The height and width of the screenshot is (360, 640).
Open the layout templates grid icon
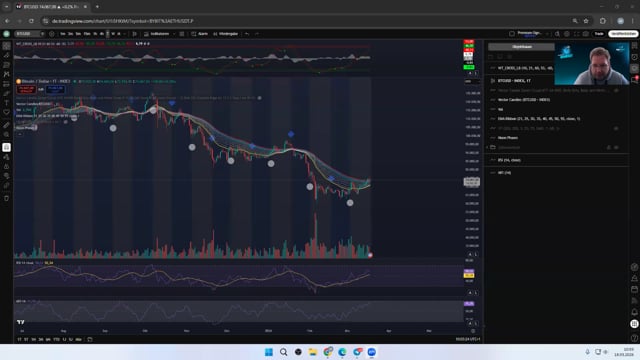tap(182, 34)
